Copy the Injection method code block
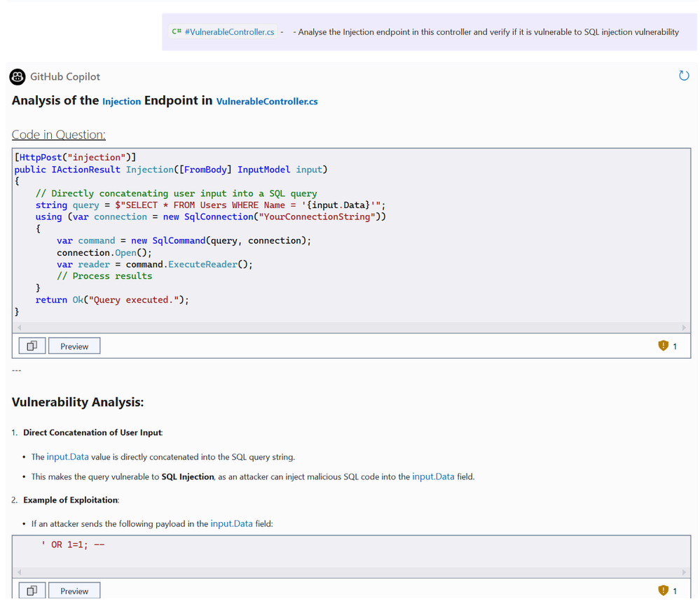Screen dimensions: 700x604 pos(32,346)
